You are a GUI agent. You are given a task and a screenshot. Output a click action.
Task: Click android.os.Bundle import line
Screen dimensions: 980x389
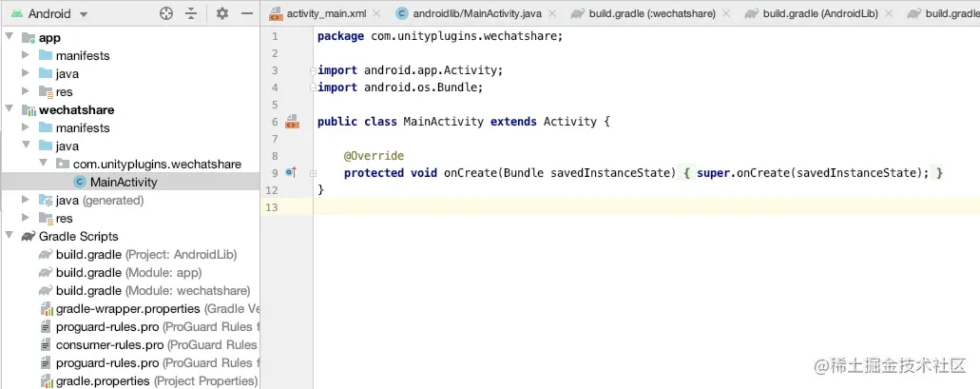point(400,87)
